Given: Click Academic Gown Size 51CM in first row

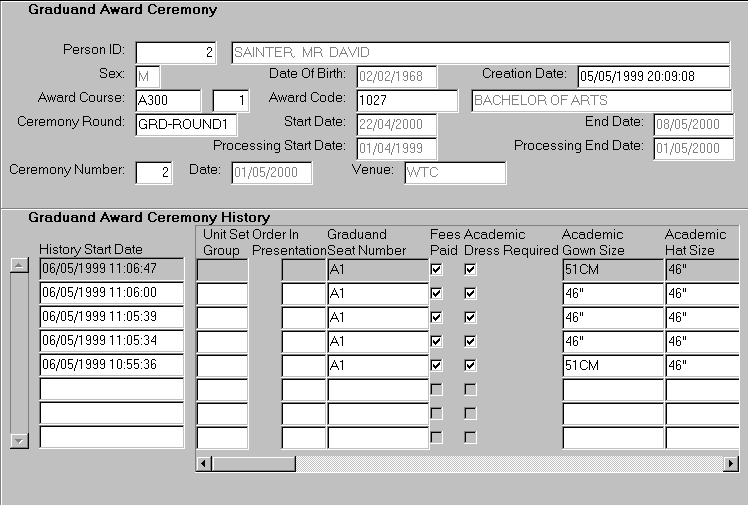Looking at the screenshot, I should pos(612,269).
